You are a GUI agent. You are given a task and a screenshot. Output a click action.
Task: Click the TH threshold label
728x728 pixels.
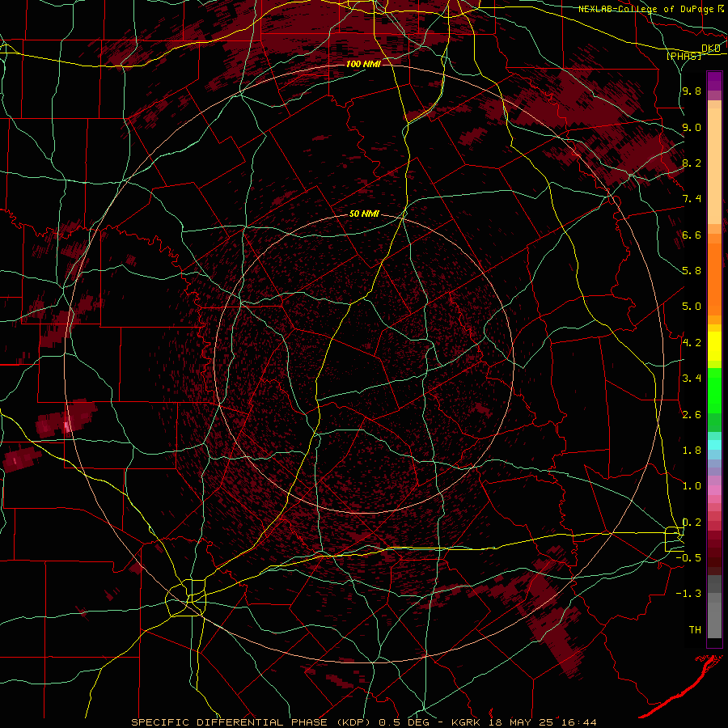tap(695, 629)
